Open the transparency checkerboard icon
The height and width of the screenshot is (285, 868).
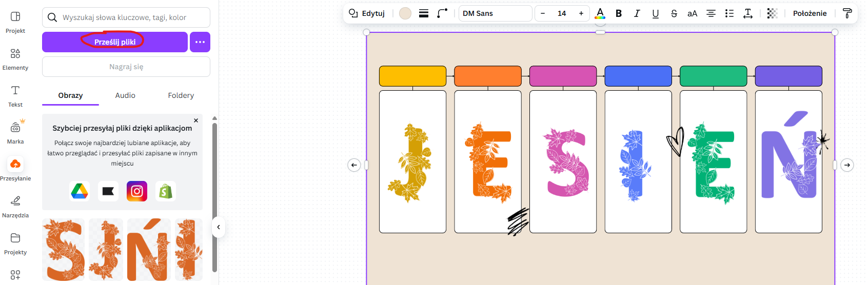click(772, 13)
